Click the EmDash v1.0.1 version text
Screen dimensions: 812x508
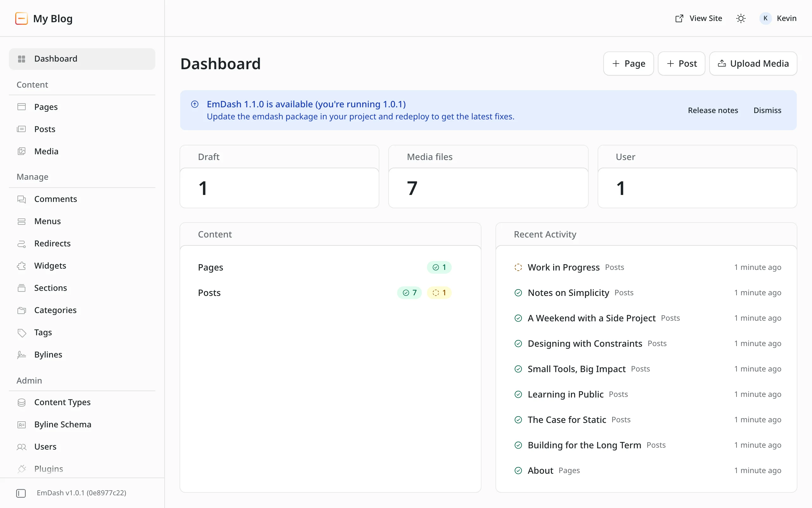(x=82, y=493)
